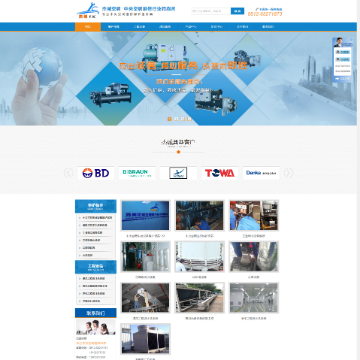This screenshot has width=360, height=360.
Task: Click the main hero banner image
Action: (178, 78)
